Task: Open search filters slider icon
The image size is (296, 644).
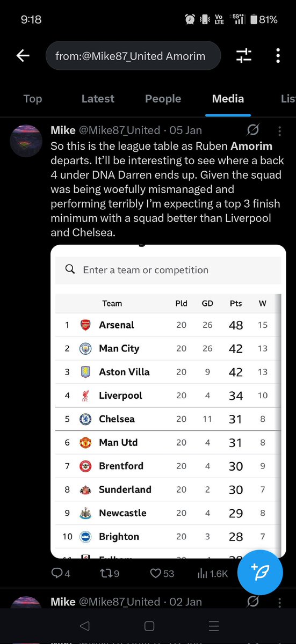Action: click(x=244, y=55)
